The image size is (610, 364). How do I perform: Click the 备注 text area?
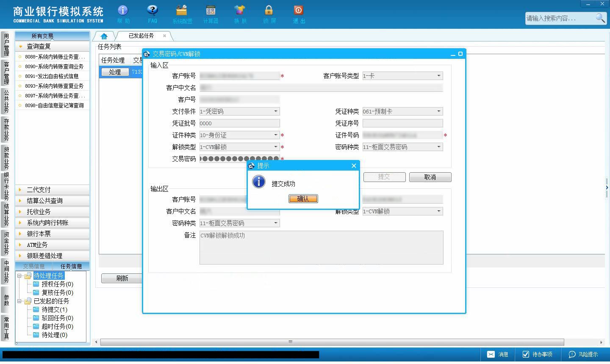(x=321, y=248)
